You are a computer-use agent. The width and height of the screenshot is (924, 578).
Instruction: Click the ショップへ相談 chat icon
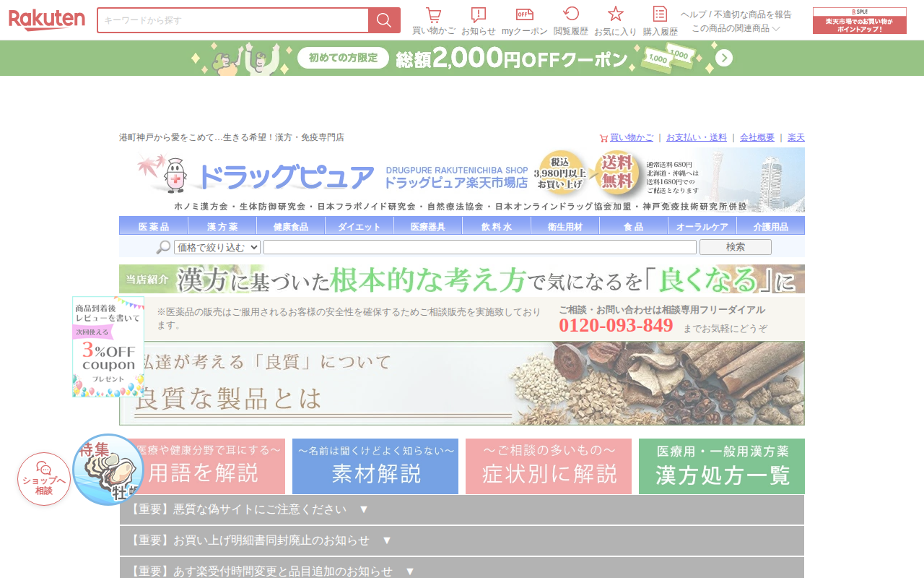(44, 479)
